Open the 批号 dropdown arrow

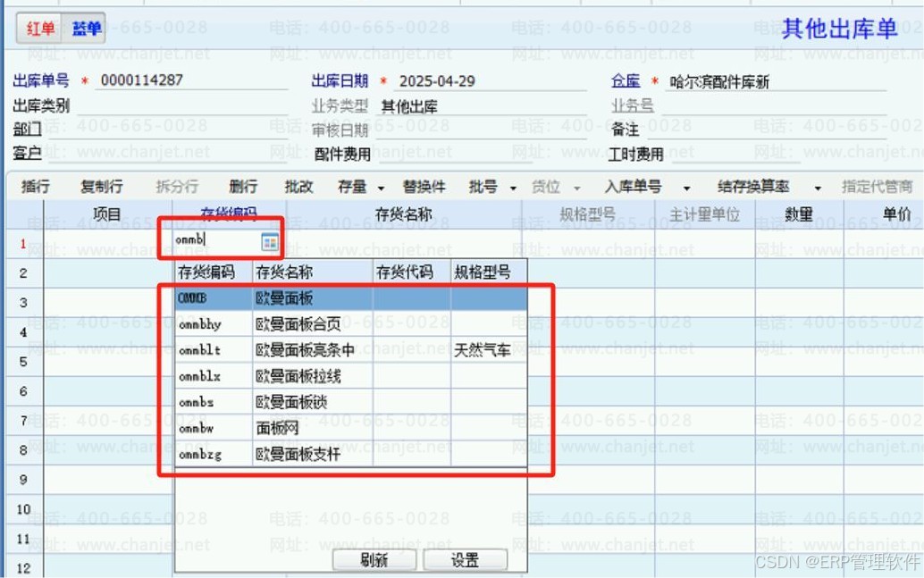click(x=513, y=188)
